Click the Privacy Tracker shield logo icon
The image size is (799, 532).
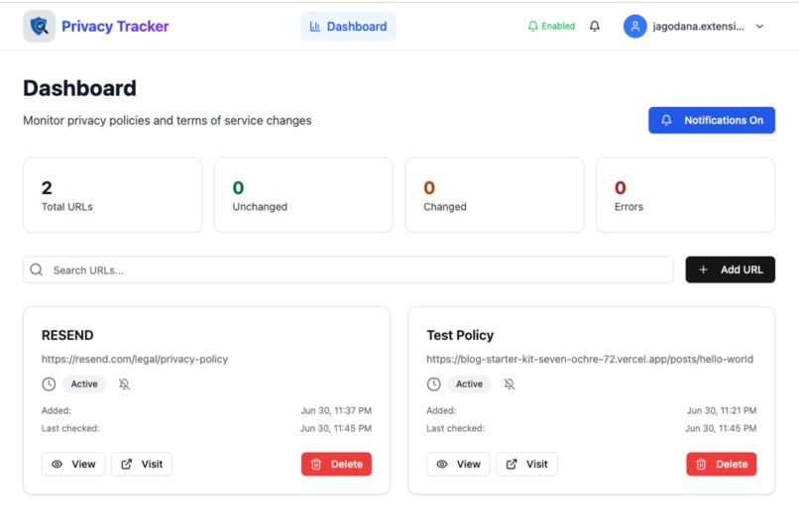[x=40, y=26]
